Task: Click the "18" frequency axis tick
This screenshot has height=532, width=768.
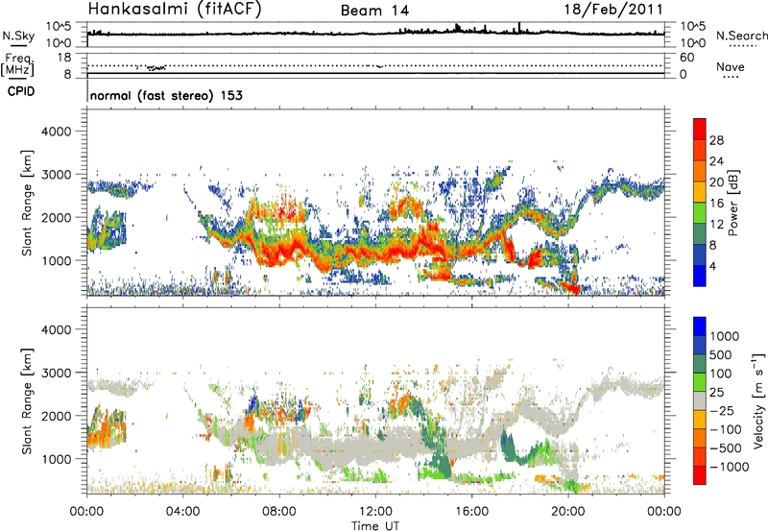Action: 64,58
